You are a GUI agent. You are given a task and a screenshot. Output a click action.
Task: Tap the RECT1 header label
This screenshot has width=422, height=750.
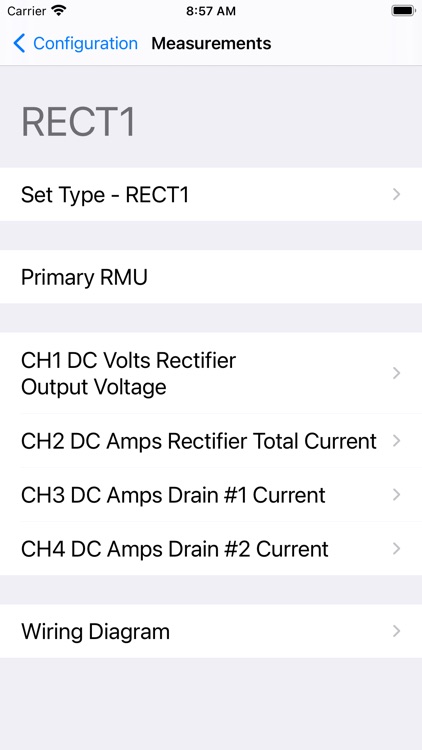(78, 122)
